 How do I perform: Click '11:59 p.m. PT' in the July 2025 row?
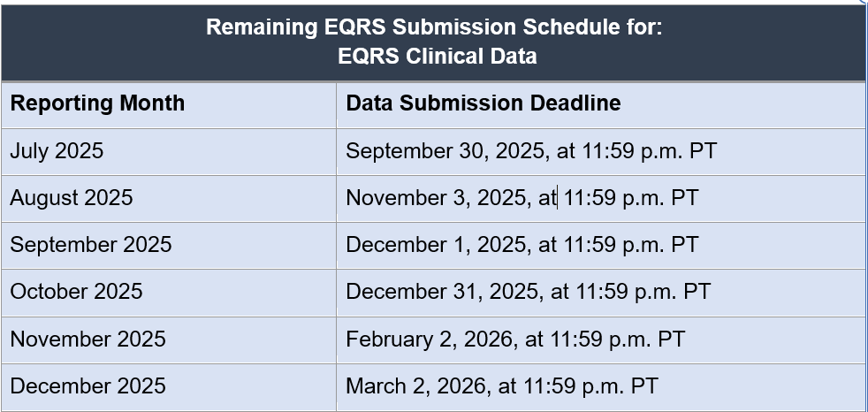pos(650,151)
